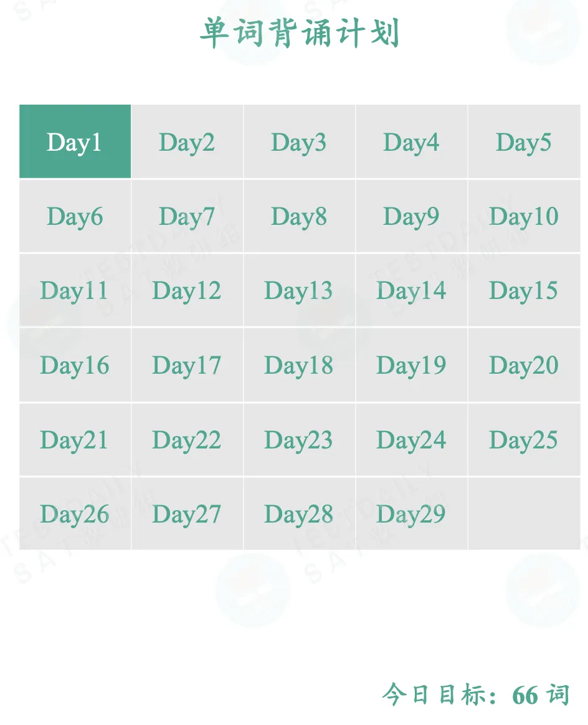
Task: Click the 今日目标 66 词 label
Action: 476,694
